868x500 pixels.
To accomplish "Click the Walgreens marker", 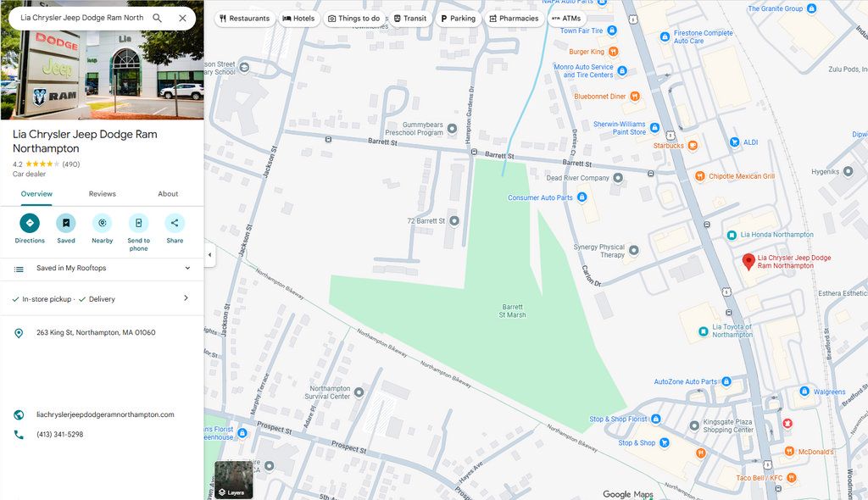I will point(804,392).
